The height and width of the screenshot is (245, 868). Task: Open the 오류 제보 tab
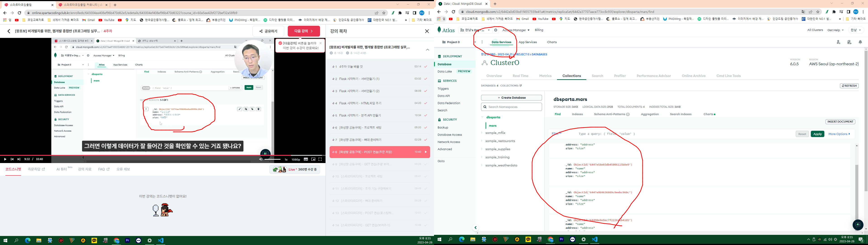tap(123, 169)
